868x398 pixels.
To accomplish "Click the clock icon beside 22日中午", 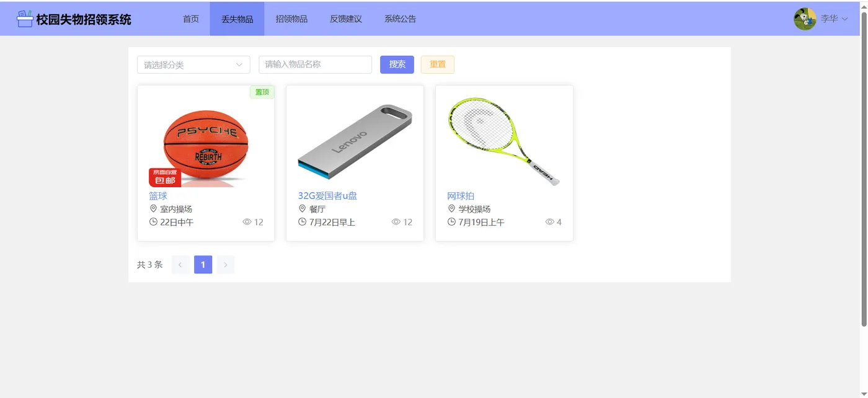I will (x=153, y=222).
